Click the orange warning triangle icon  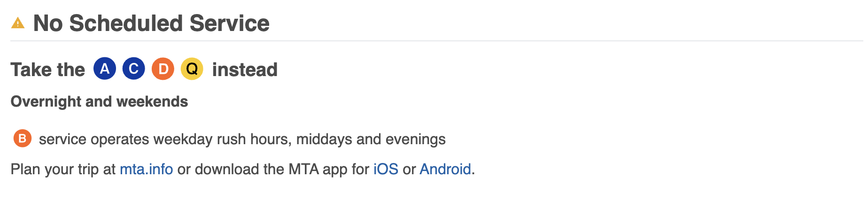click(18, 23)
